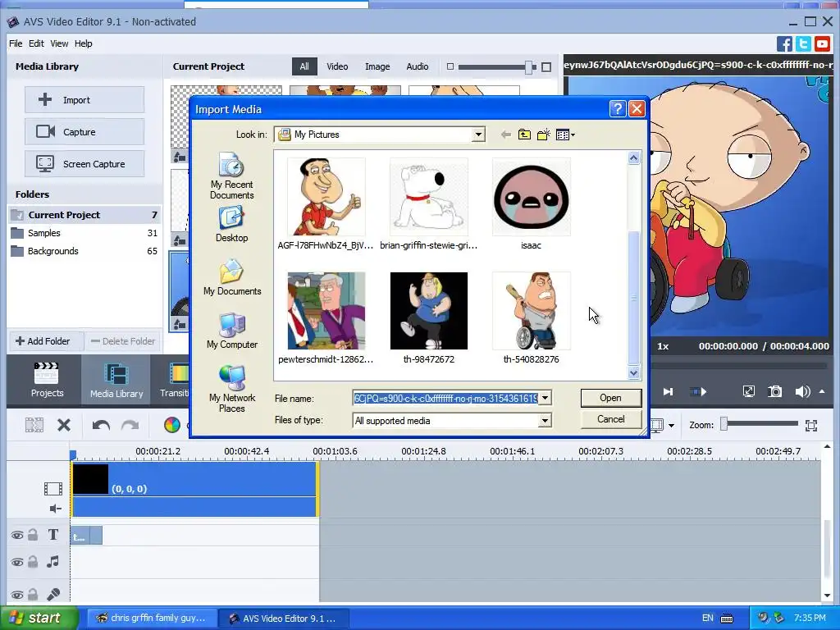
Task: Redo the last action
Action: (x=130, y=426)
